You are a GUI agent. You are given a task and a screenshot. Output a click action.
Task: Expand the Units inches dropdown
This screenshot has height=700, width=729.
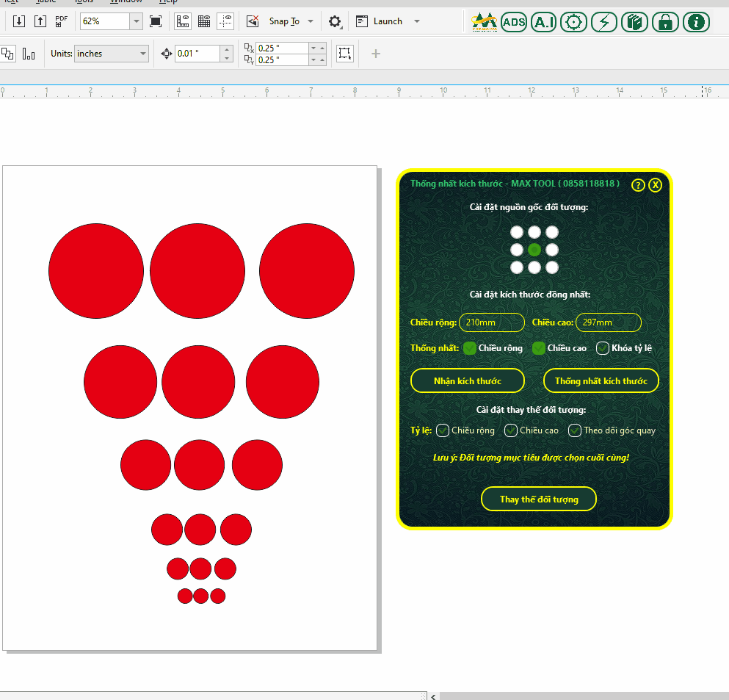coord(142,54)
